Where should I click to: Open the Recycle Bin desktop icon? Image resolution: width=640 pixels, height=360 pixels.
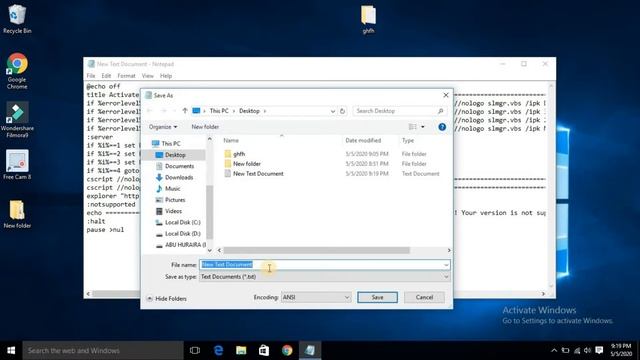pos(17,19)
